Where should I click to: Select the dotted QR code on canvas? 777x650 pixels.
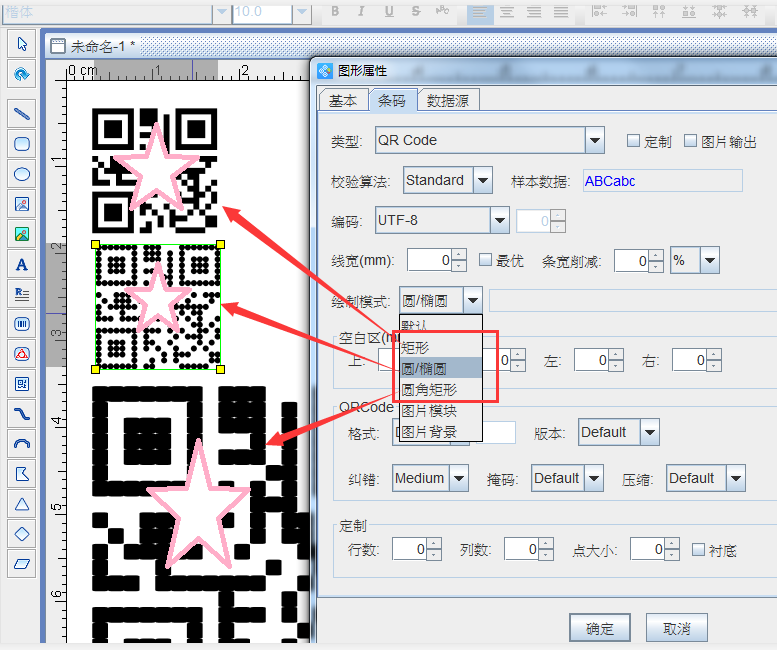click(158, 307)
